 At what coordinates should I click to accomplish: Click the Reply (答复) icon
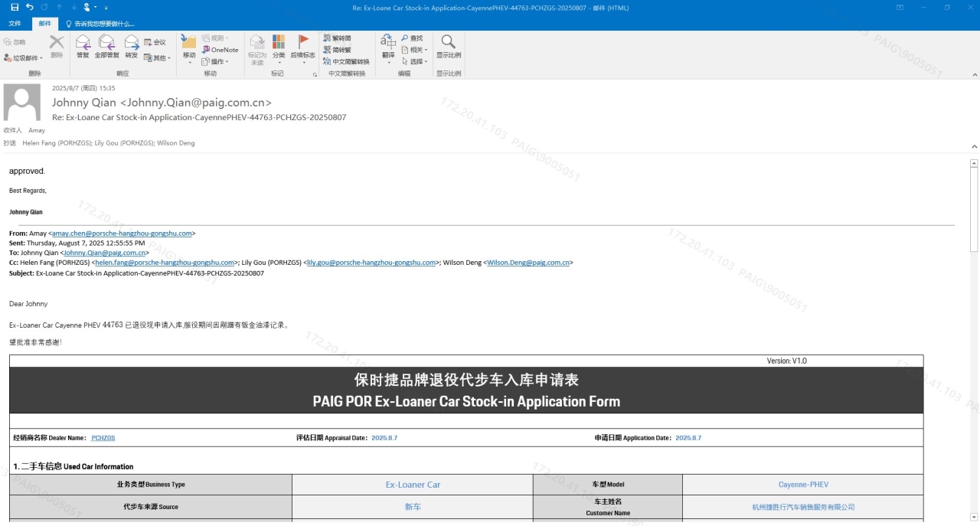tap(83, 45)
